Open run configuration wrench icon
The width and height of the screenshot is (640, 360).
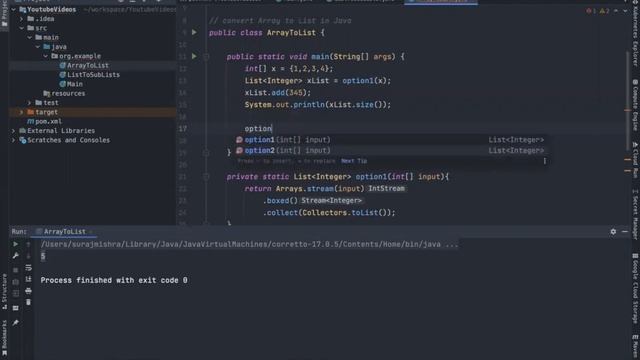[16, 256]
